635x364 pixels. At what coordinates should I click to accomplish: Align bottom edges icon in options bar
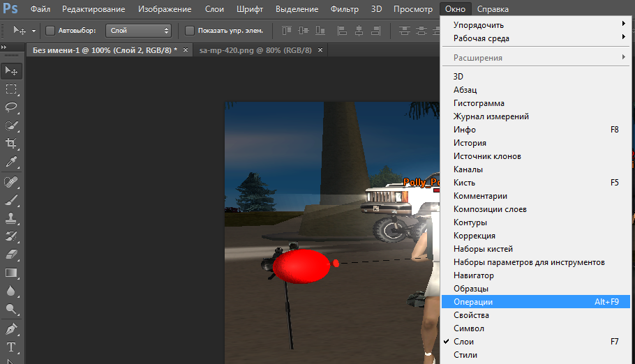(x=320, y=31)
